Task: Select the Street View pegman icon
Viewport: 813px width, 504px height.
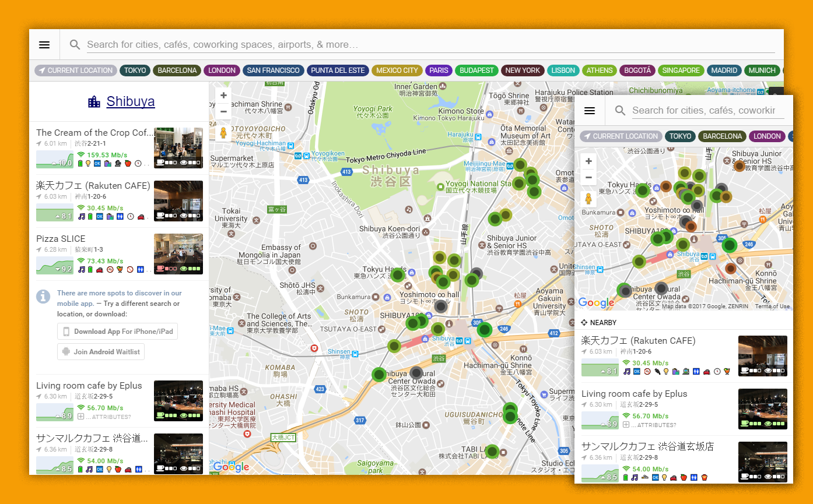Action: pos(223,132)
